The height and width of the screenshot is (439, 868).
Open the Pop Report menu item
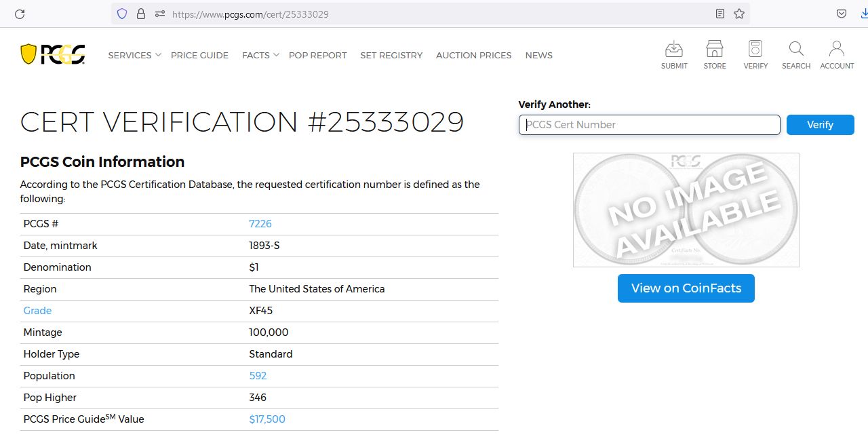(x=317, y=55)
